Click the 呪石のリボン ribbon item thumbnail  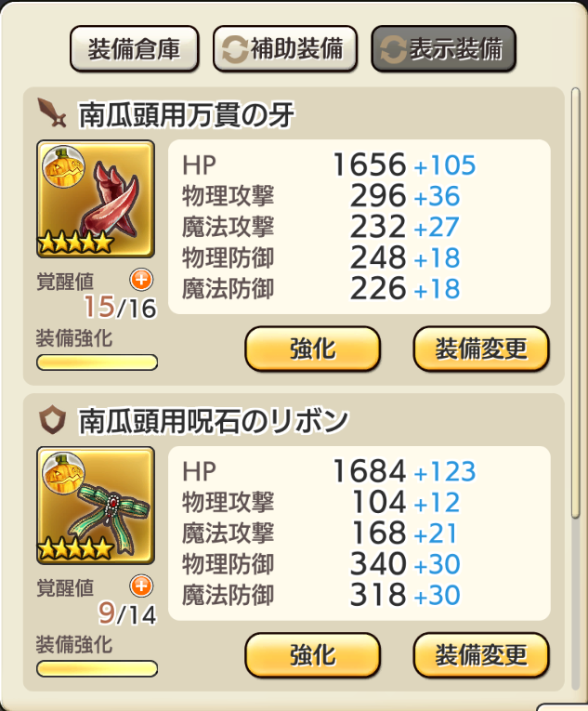[96, 506]
